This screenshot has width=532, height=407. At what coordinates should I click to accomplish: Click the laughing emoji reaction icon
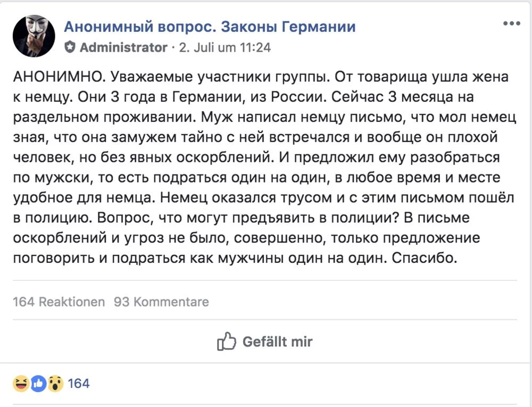point(21,383)
